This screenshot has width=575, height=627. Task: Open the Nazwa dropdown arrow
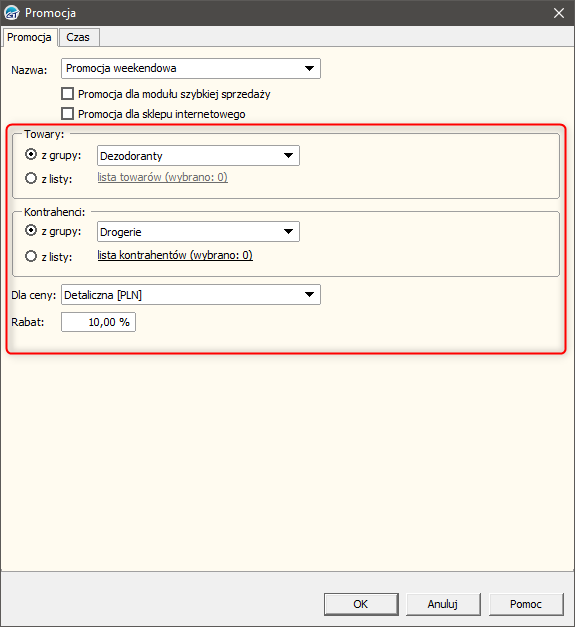point(309,68)
